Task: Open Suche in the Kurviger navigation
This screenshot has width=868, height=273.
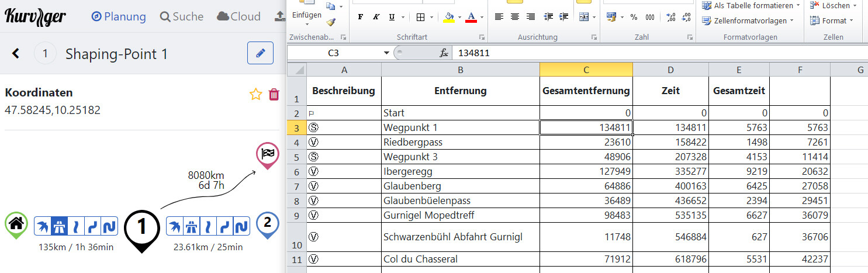Action: (x=181, y=16)
